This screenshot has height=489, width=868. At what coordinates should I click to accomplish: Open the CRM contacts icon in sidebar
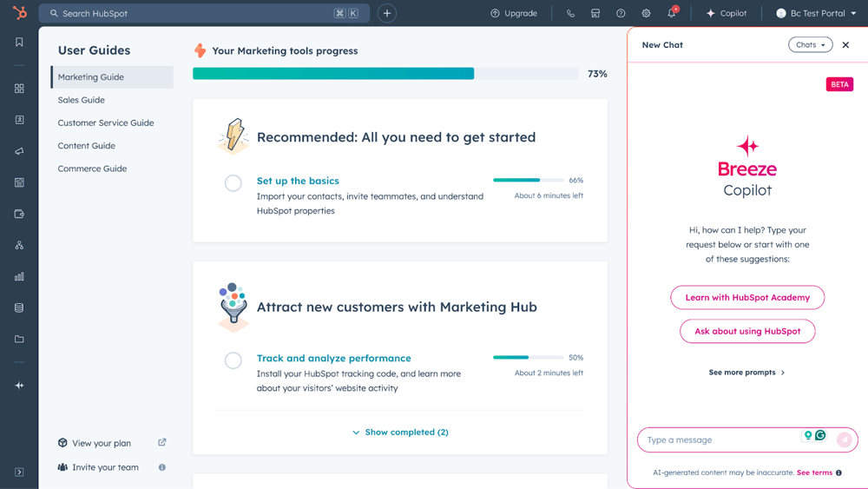(x=19, y=120)
